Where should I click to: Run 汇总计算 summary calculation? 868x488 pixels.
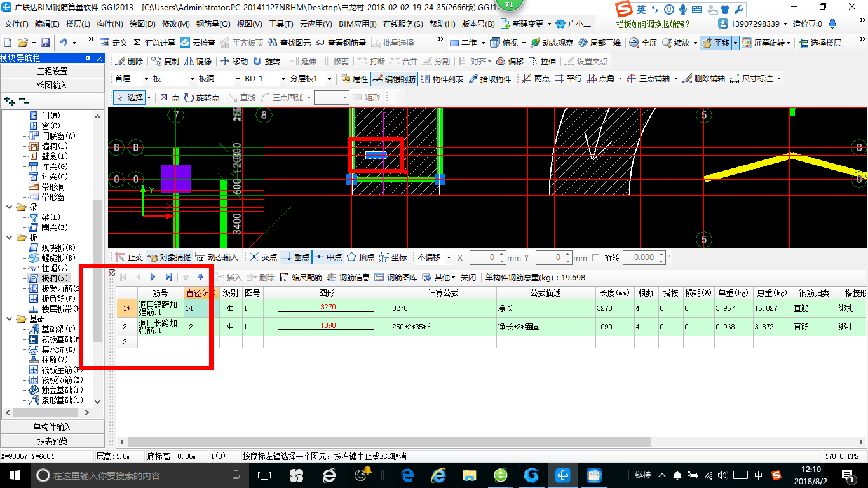coord(154,43)
